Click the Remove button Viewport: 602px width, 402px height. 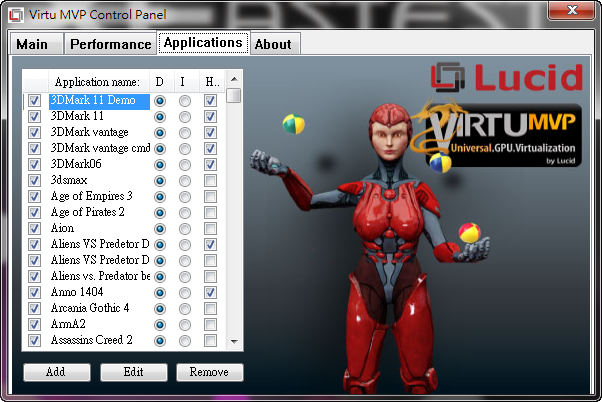[210, 372]
